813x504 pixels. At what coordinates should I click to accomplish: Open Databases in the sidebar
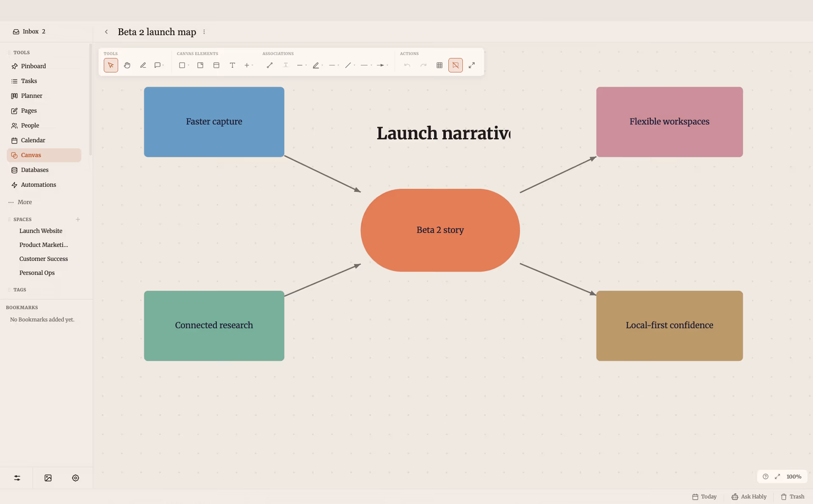[44, 170]
